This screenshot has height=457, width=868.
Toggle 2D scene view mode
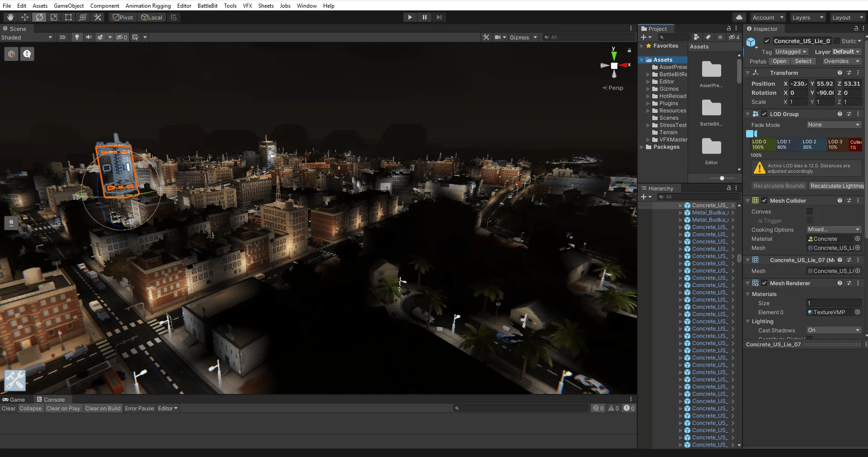click(x=63, y=37)
